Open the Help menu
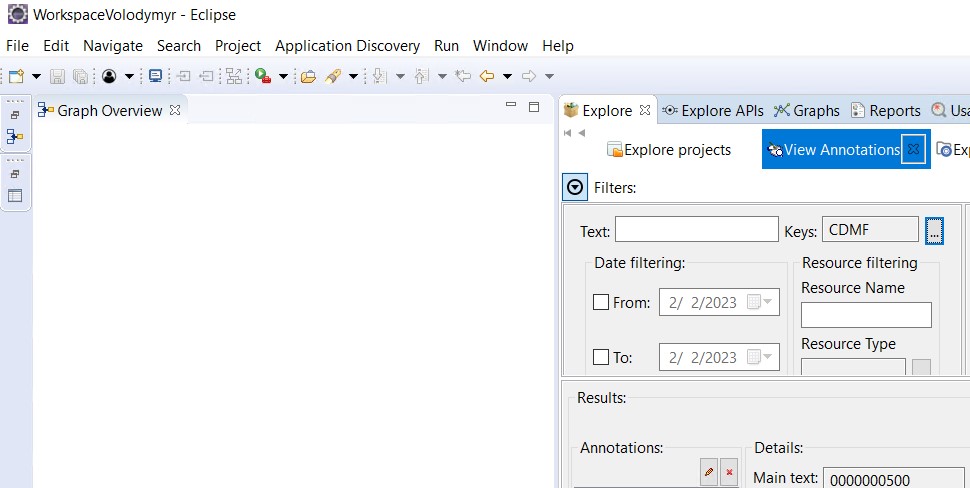The image size is (970, 488). coord(558,46)
